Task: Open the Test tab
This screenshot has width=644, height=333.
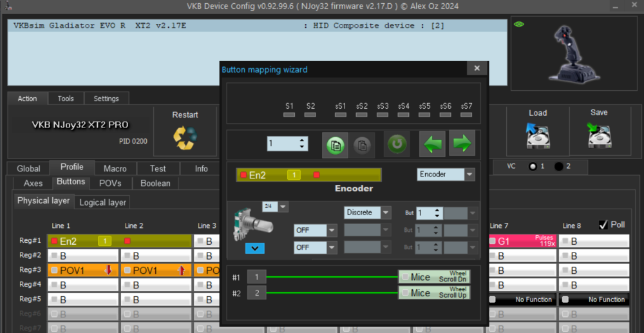Action: click(158, 169)
